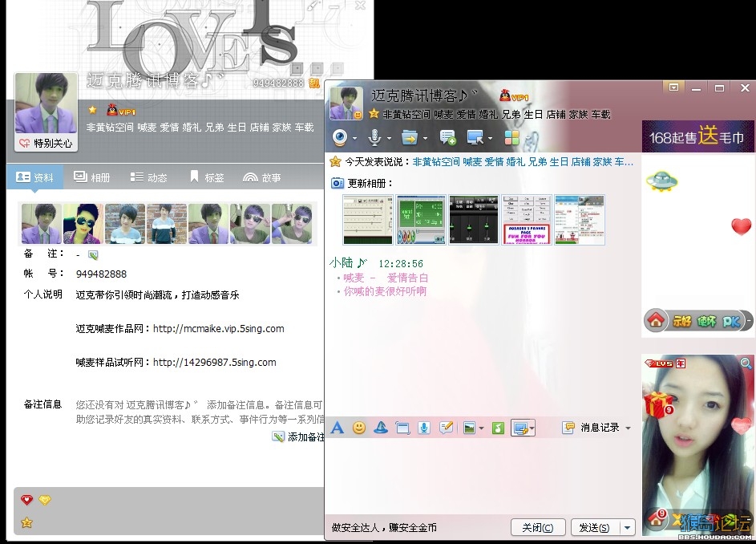Click the multi-function input pencil icon
The width and height of the screenshot is (756, 544).
447,428
